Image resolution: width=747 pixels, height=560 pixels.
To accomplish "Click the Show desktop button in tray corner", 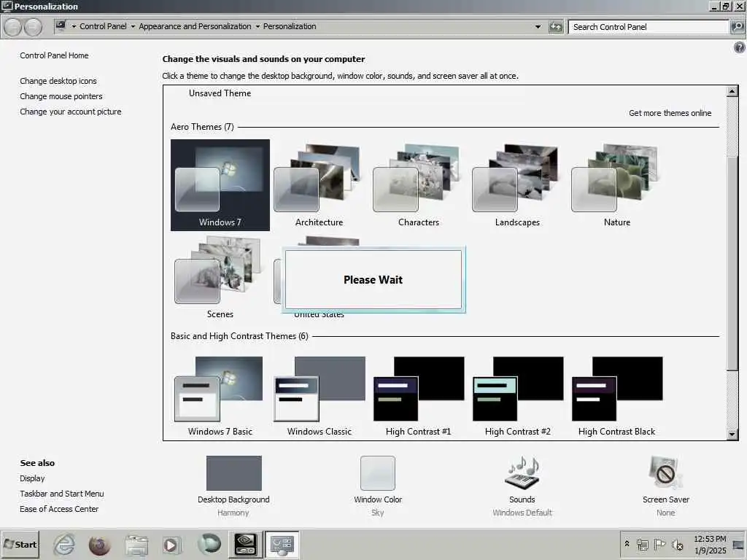I will (x=738, y=544).
